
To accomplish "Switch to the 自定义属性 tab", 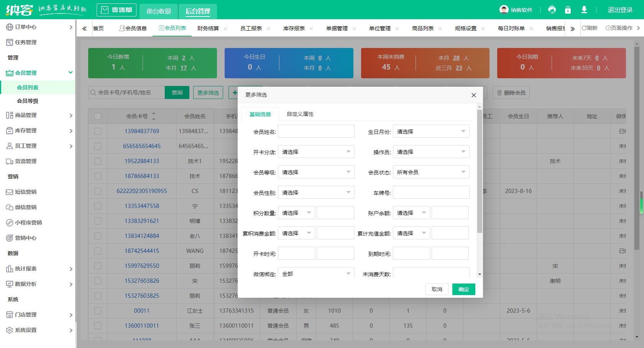I will 300,114.
